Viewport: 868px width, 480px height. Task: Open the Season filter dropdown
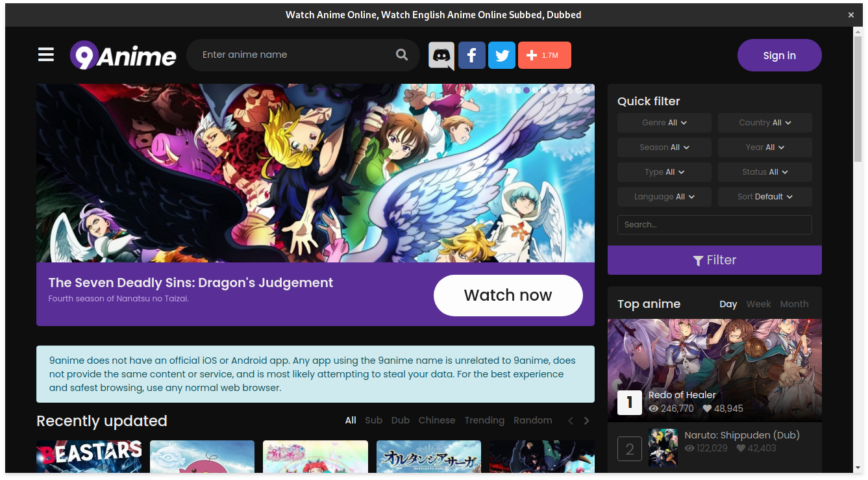click(x=664, y=147)
